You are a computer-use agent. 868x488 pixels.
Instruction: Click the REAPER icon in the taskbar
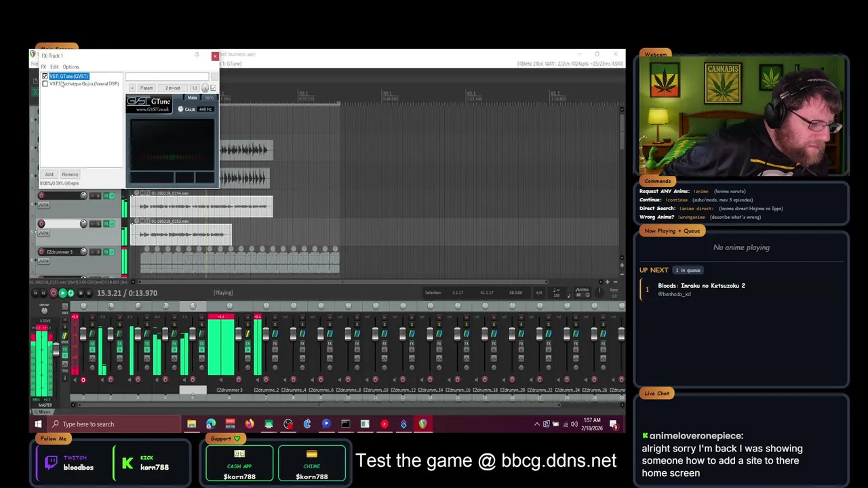pyautogui.click(x=422, y=424)
